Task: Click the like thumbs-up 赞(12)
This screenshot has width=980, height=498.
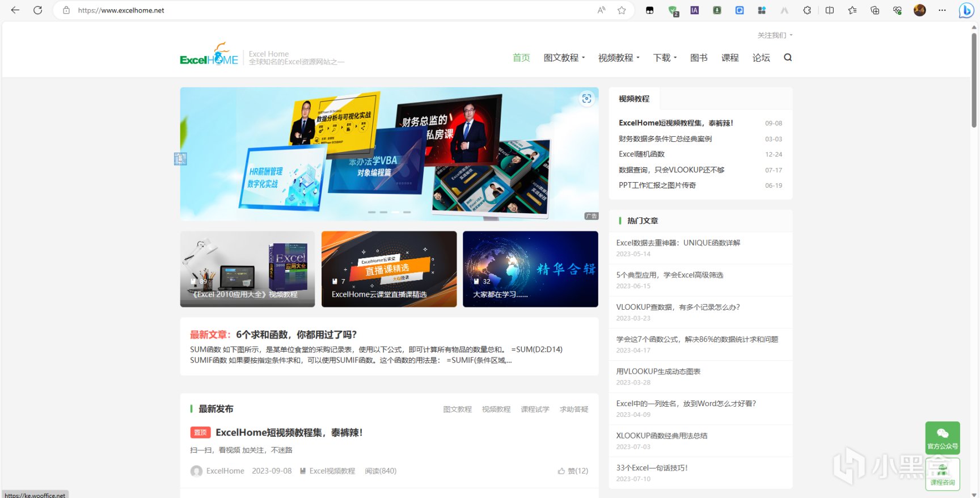Action: tap(573, 471)
